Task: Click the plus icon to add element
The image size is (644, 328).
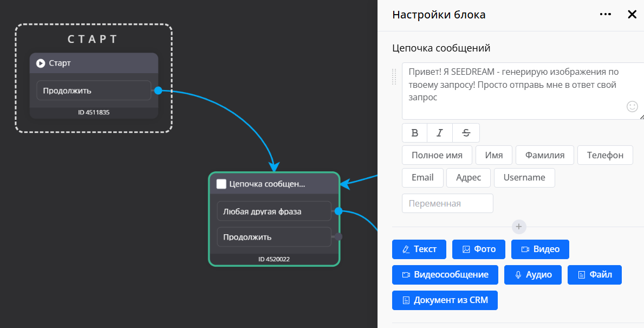Action: [x=519, y=227]
